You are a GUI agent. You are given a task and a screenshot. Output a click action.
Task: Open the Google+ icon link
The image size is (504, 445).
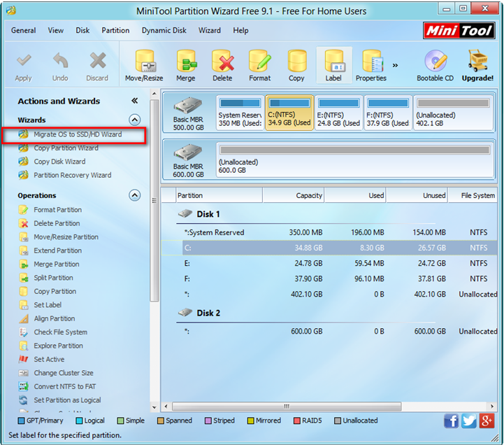(x=487, y=421)
